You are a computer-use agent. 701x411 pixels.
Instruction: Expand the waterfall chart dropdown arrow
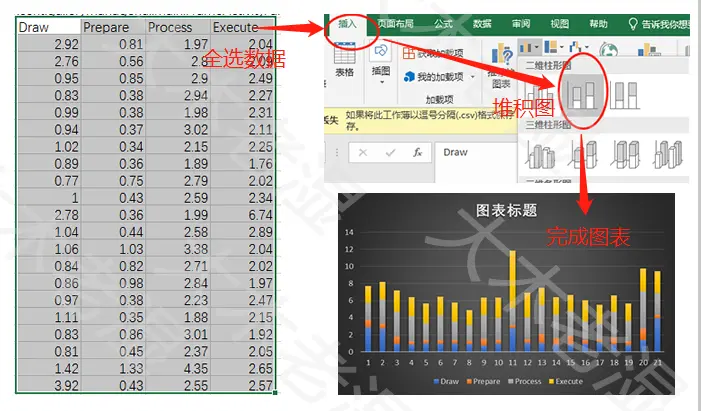pos(587,47)
